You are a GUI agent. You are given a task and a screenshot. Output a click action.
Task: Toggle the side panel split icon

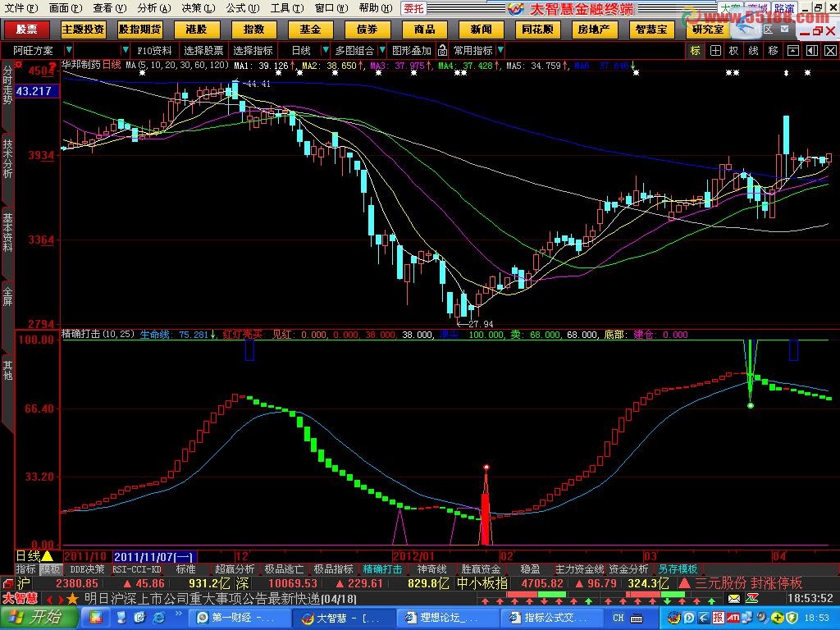tap(812, 51)
